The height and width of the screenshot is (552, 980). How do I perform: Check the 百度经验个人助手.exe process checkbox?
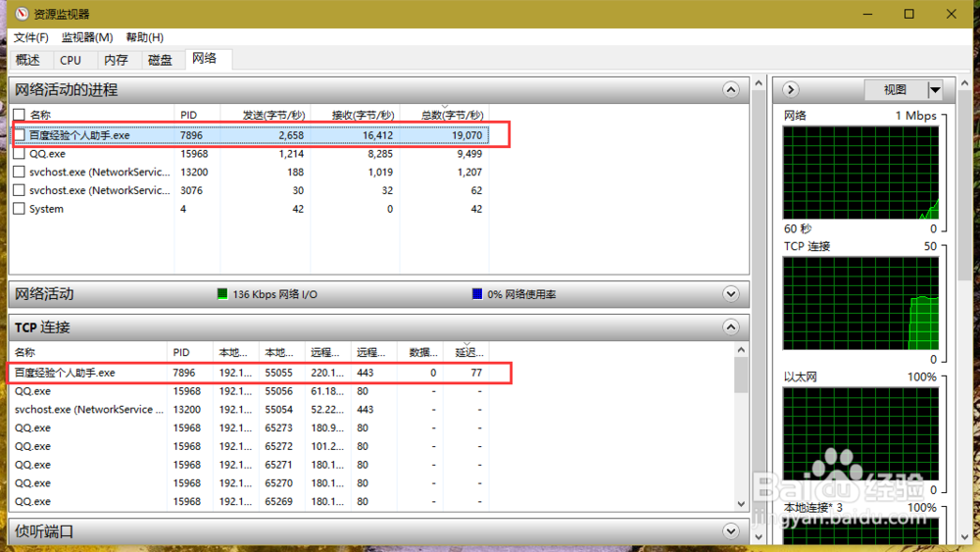pyautogui.click(x=20, y=134)
